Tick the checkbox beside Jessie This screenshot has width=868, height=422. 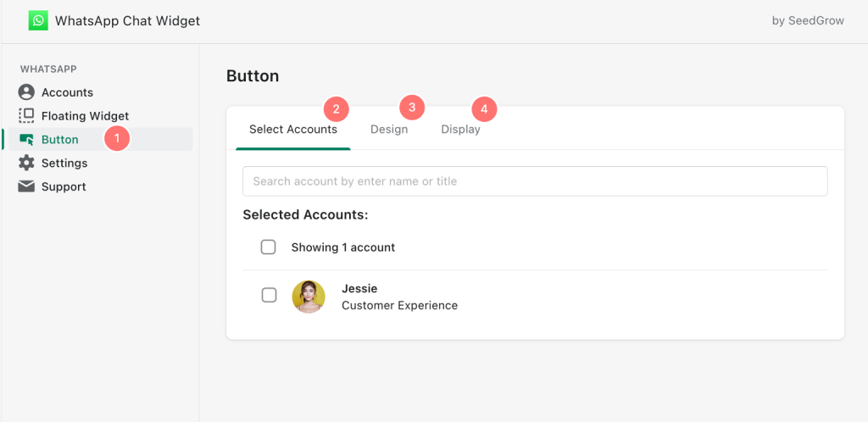[x=269, y=296]
